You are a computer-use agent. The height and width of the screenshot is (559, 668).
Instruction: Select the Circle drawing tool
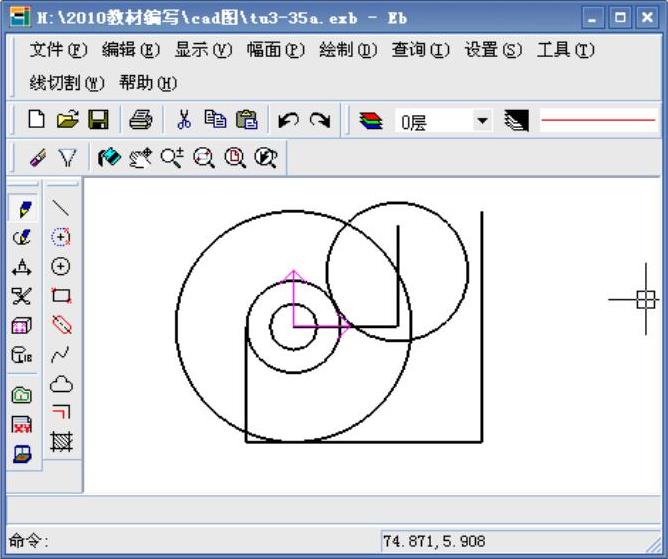[x=61, y=266]
